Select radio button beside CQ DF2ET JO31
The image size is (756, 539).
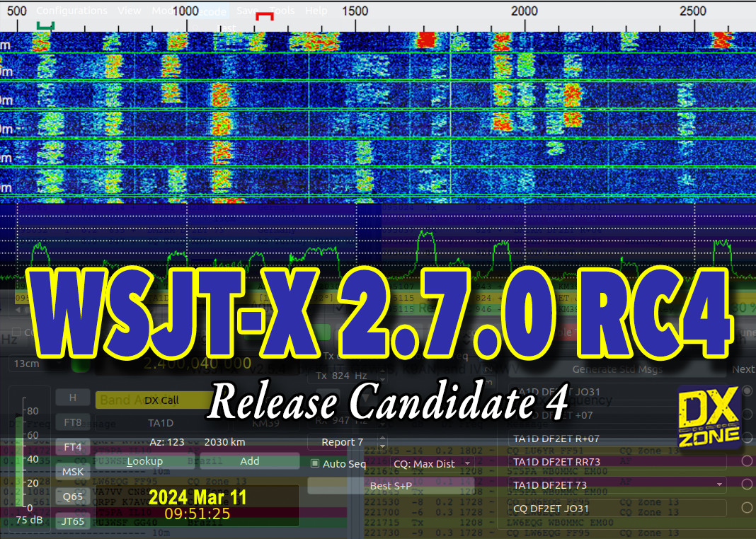(x=747, y=508)
